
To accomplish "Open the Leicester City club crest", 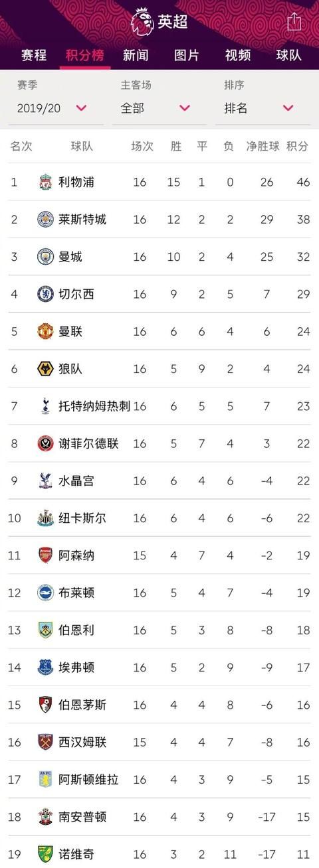I will pos(45,219).
